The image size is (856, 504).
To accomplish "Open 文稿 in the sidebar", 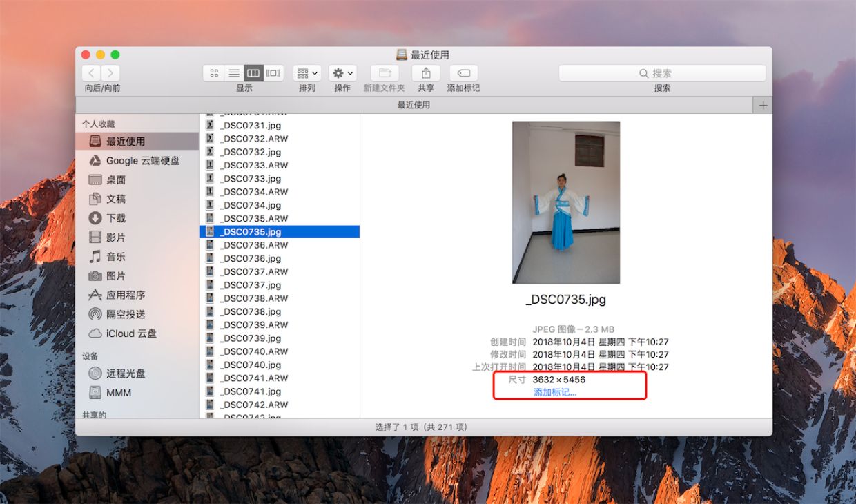I will point(137,199).
